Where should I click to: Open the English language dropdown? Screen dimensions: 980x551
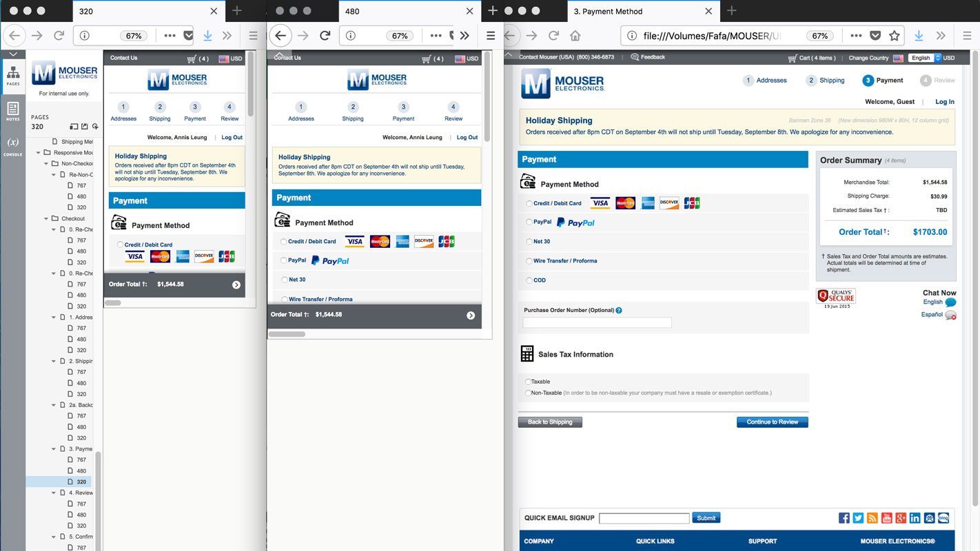(923, 59)
